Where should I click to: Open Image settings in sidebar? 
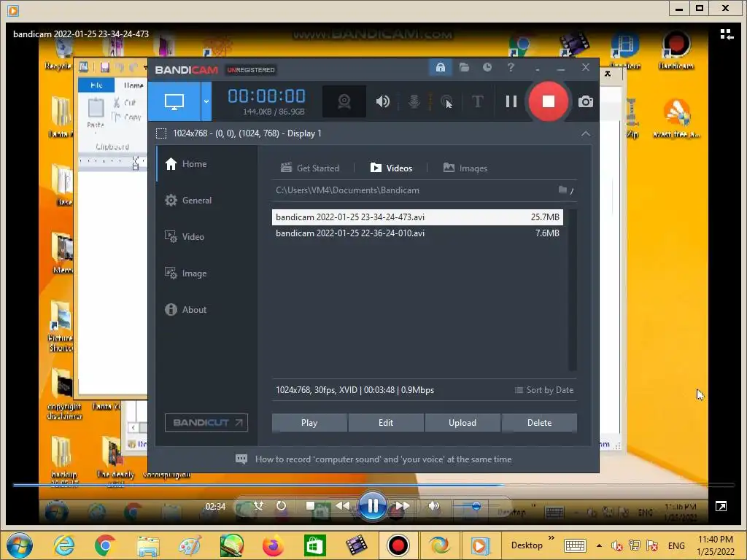[x=207, y=273]
